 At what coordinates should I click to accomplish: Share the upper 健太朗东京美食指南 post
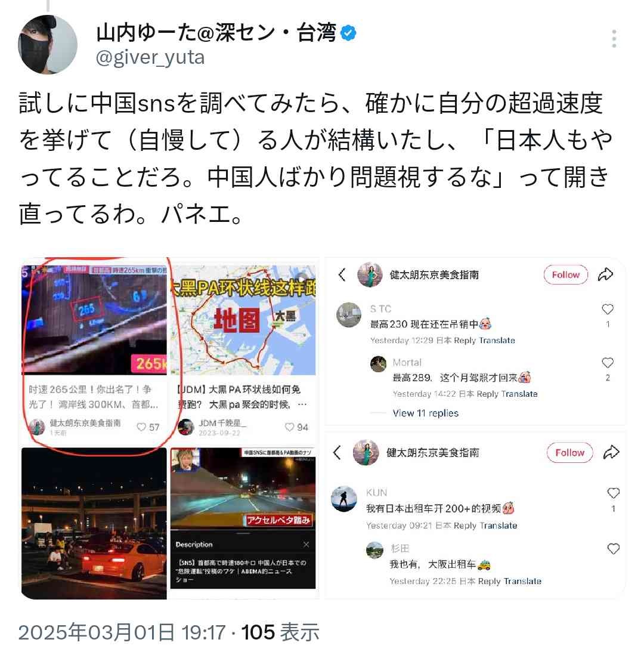605,275
